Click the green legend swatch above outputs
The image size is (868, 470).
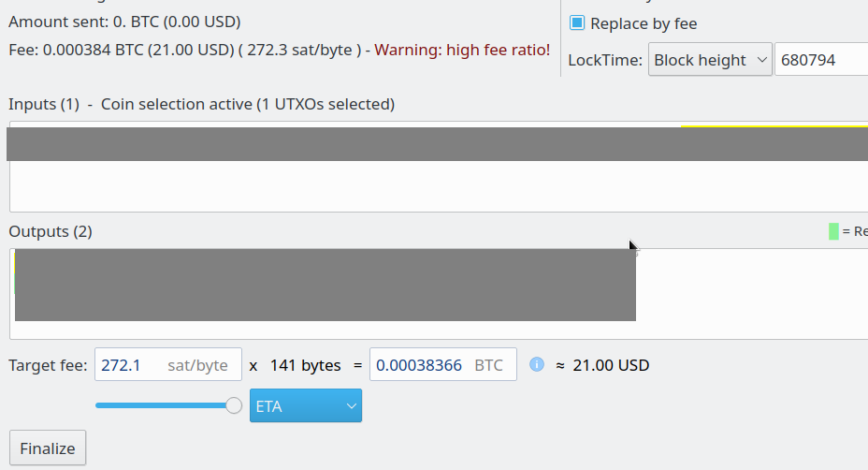(833, 231)
